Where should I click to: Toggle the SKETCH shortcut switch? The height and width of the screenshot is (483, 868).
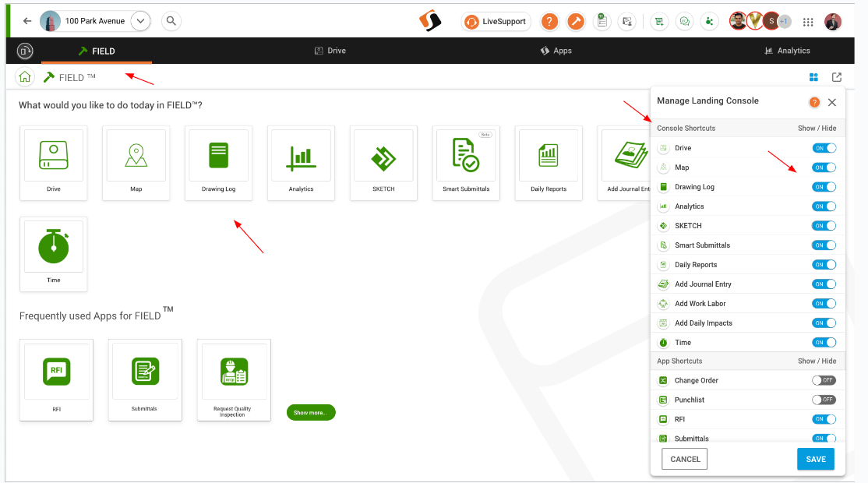pyautogui.click(x=824, y=226)
